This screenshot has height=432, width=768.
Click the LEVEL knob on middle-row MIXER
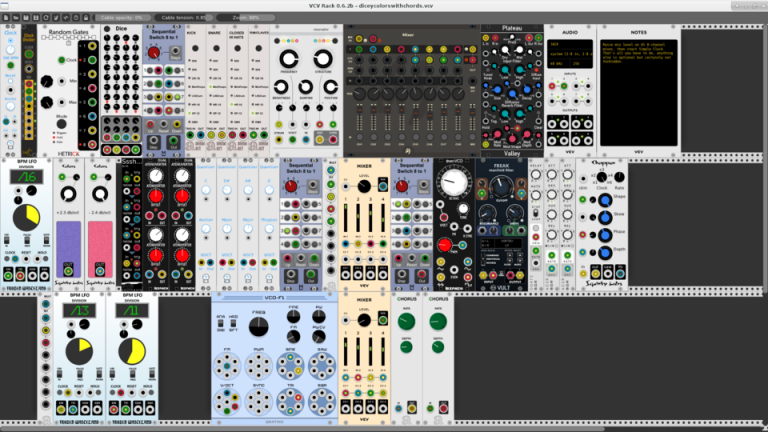[364, 186]
